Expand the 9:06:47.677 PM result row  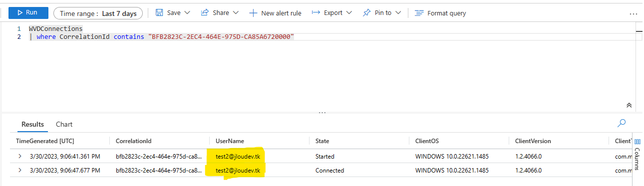point(20,171)
